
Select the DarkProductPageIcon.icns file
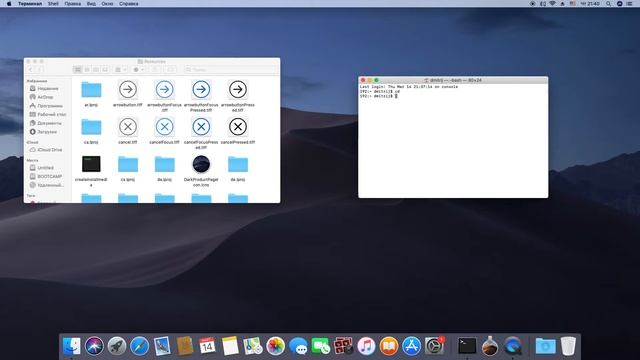pos(201,164)
